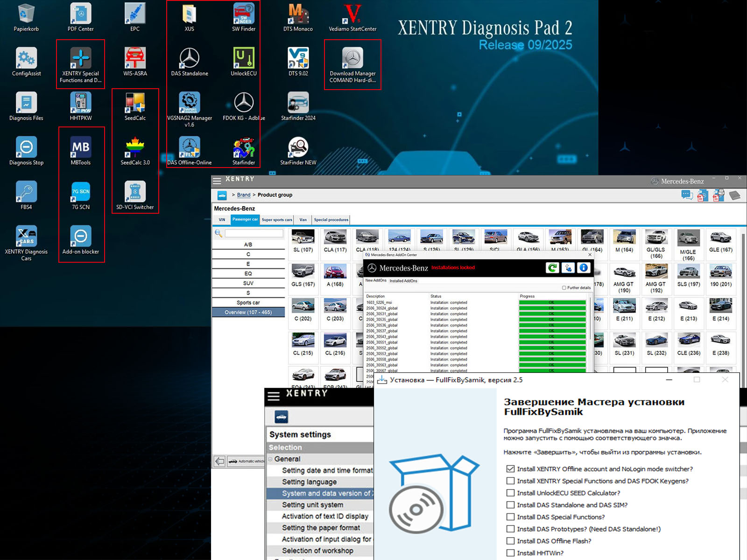Click the vehicle search input field

254,233
